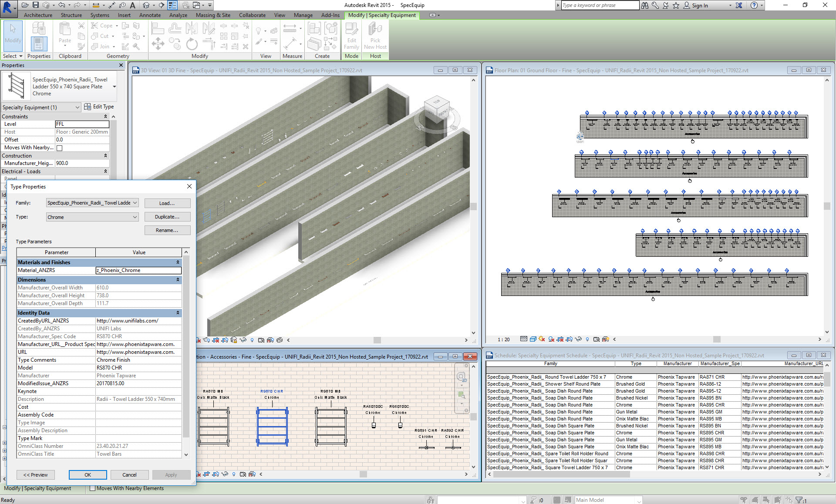Click the 3D view horizontal scrollbar thumb

(x=377, y=340)
